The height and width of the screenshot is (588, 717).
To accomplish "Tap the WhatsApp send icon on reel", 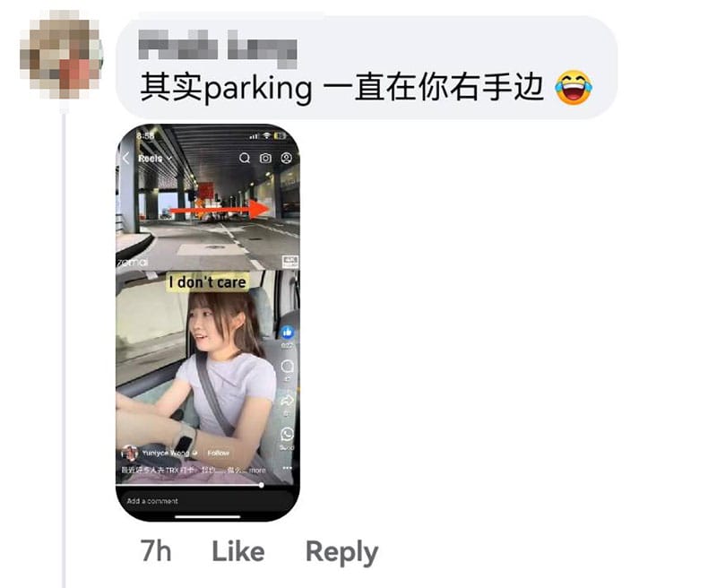I will tap(287, 434).
